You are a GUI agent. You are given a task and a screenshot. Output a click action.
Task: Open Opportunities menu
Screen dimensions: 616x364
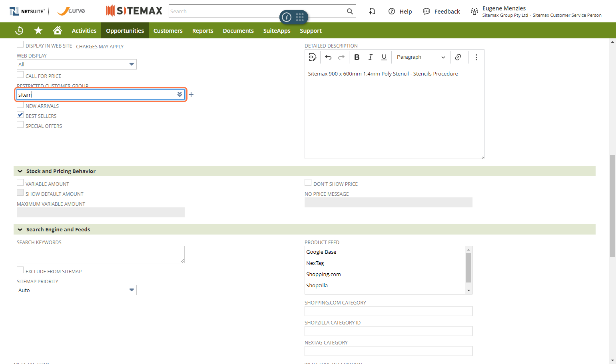125,30
